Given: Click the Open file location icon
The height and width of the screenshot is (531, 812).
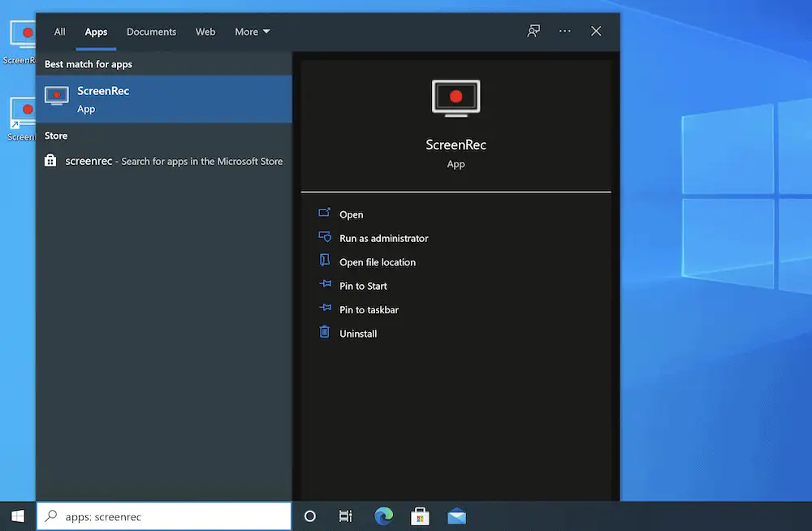Looking at the screenshot, I should pyautogui.click(x=325, y=260).
